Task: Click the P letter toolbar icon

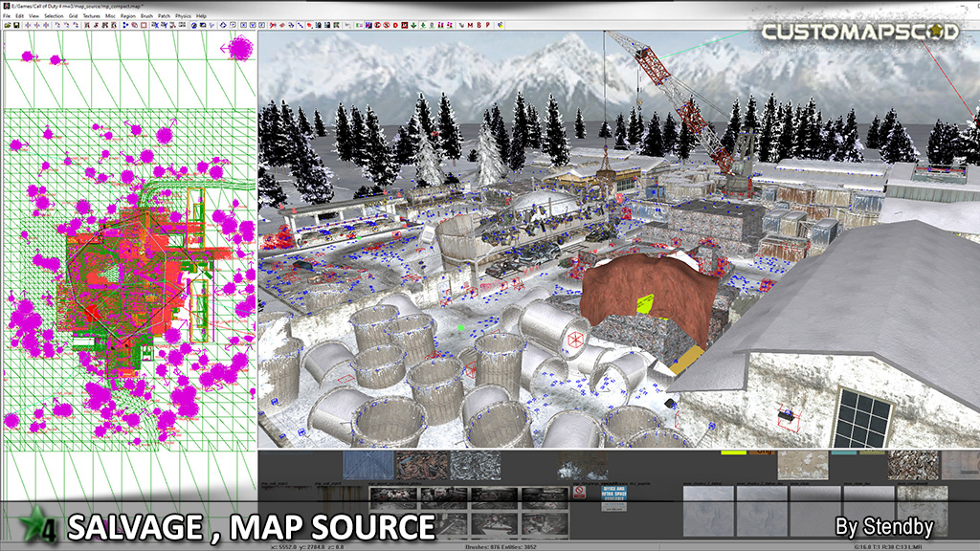Action: [487, 25]
